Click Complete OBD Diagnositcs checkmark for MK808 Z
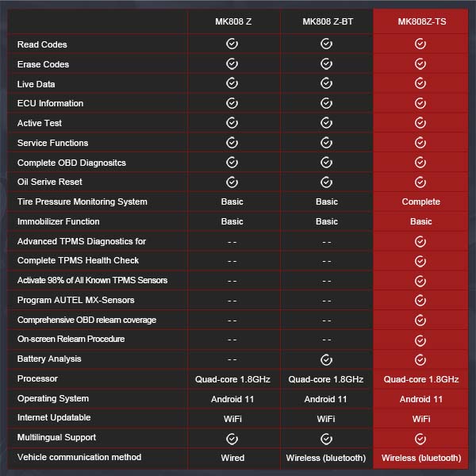The height and width of the screenshot is (476, 476). [x=232, y=163]
